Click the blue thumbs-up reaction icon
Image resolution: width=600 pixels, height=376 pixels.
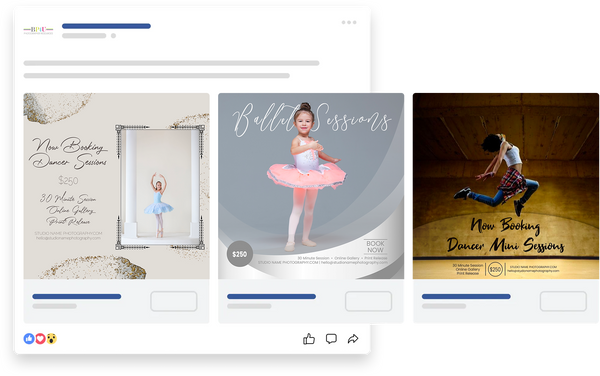[29, 339]
